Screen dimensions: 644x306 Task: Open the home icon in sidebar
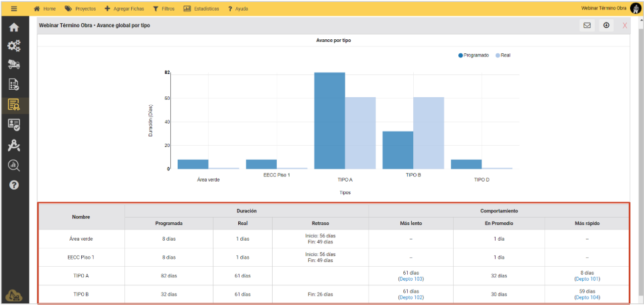point(14,28)
